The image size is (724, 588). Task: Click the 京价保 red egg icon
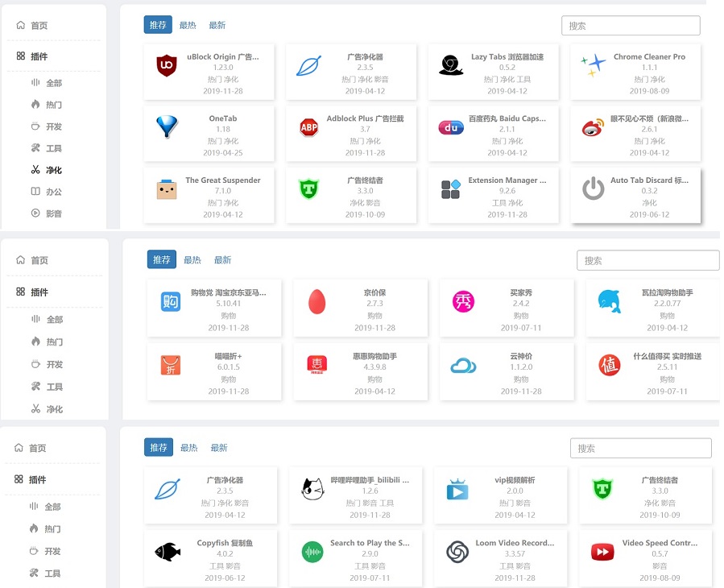(x=316, y=302)
